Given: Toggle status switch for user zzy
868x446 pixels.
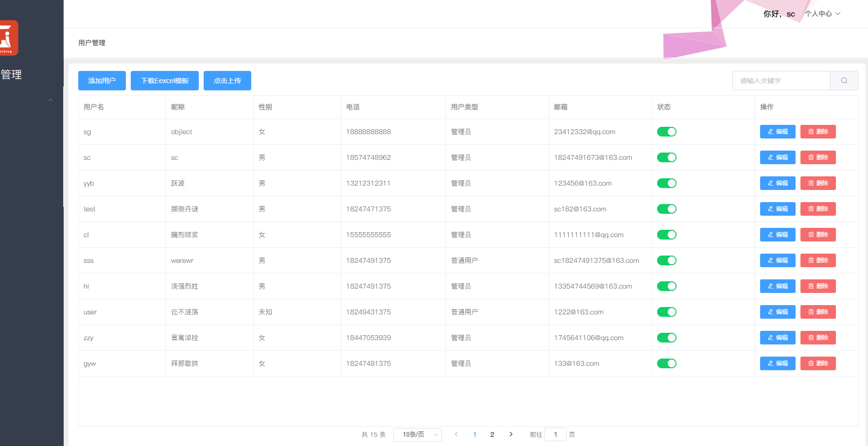Looking at the screenshot, I should pos(667,338).
